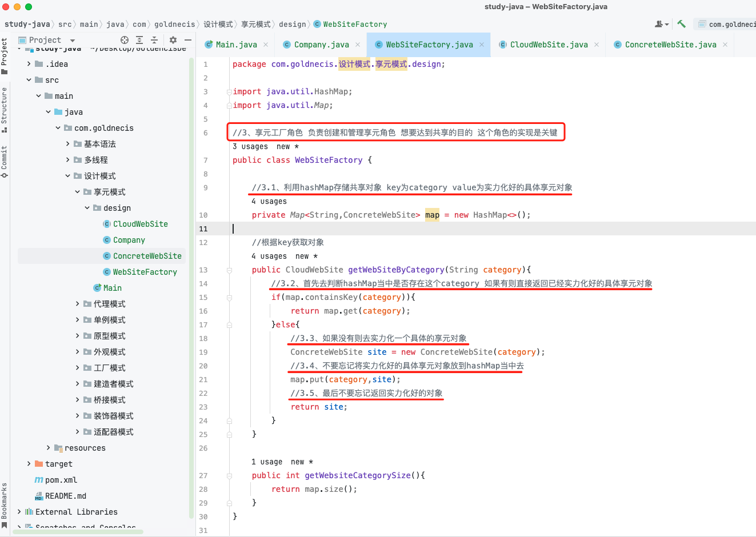Click the External Libraries icon

[29, 512]
